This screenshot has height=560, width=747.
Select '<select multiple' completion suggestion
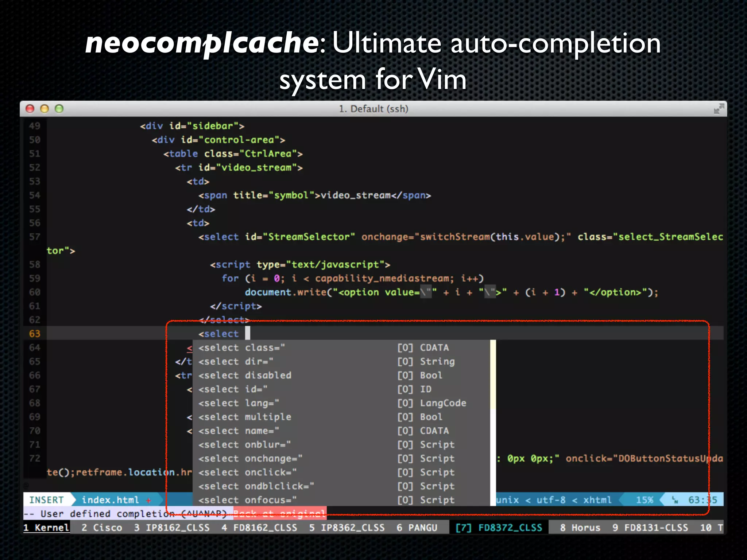point(245,417)
